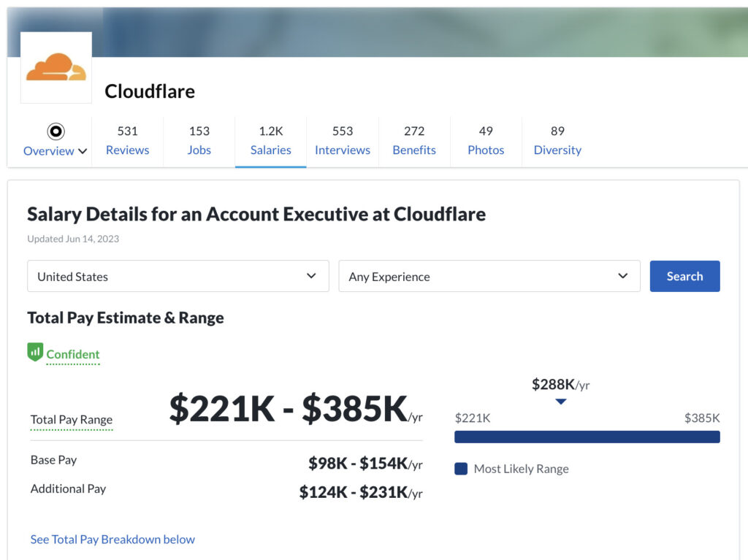
Task: Click the Most Likely Range legend text
Action: pos(521,469)
